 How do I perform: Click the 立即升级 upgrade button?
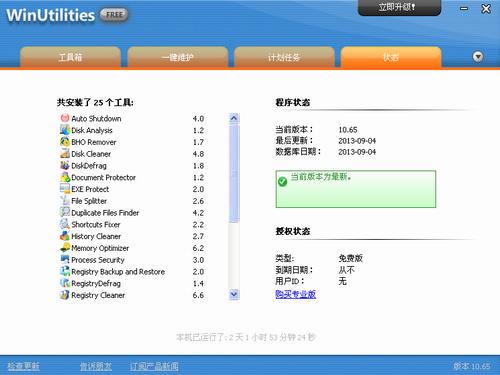[x=399, y=7]
